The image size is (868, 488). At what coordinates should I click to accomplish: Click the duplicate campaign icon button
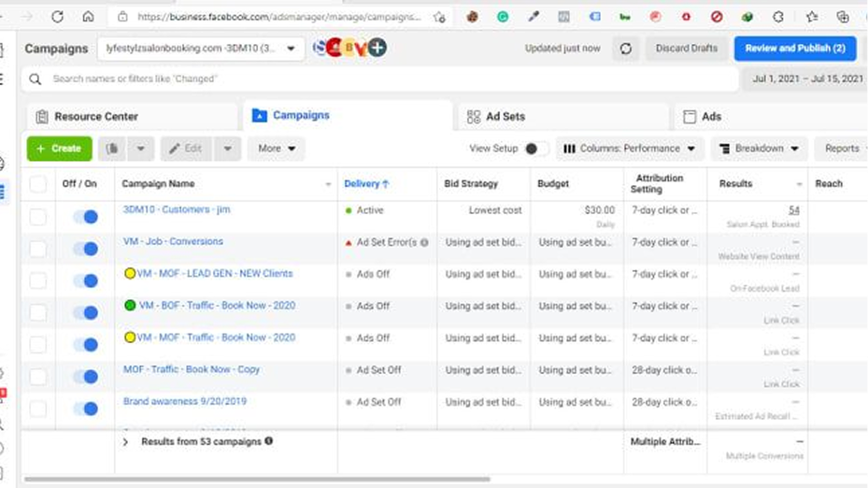click(x=113, y=149)
